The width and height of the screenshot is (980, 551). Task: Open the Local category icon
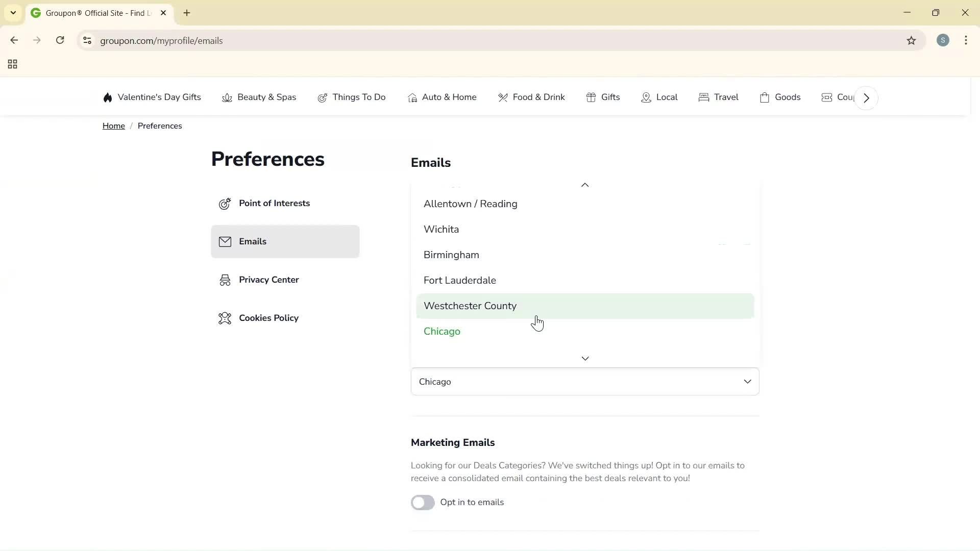(x=647, y=97)
